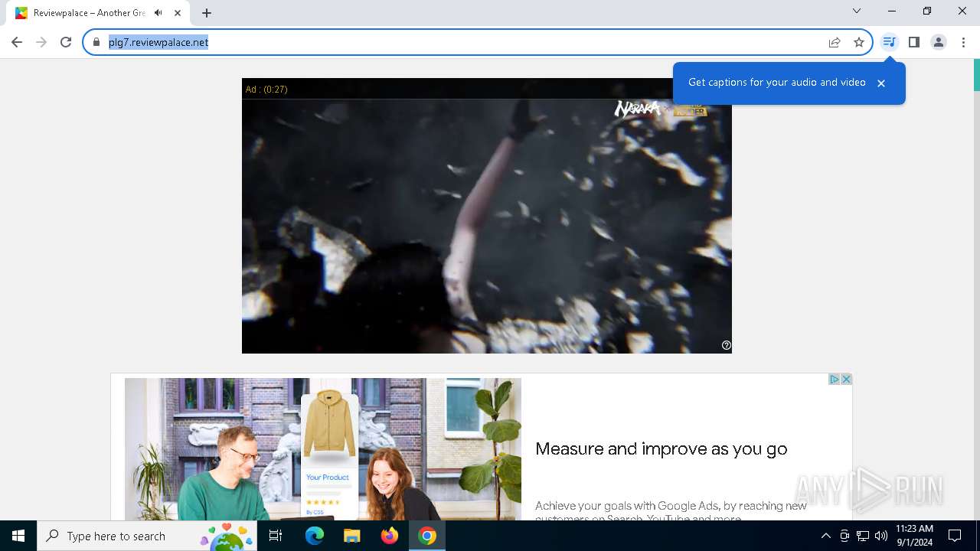Open 'Measure and improve as you go' ad
Image resolution: width=980 pixels, height=551 pixels.
point(661,449)
